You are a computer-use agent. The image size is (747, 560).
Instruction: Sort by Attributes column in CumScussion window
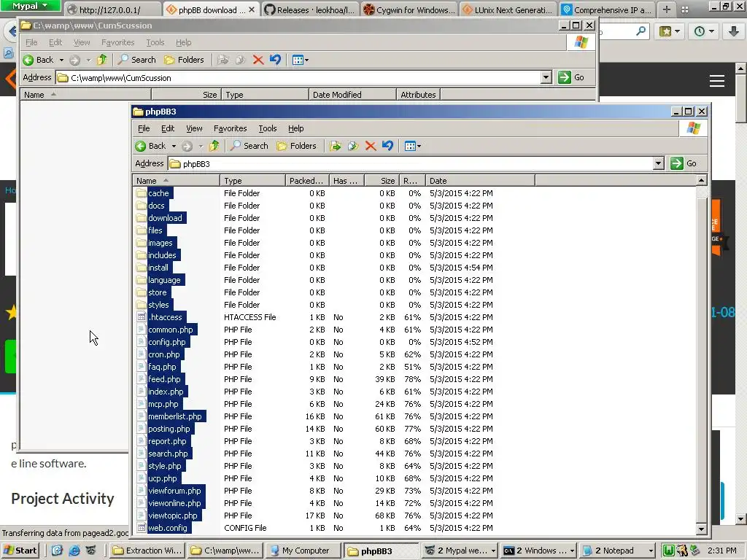click(x=418, y=94)
